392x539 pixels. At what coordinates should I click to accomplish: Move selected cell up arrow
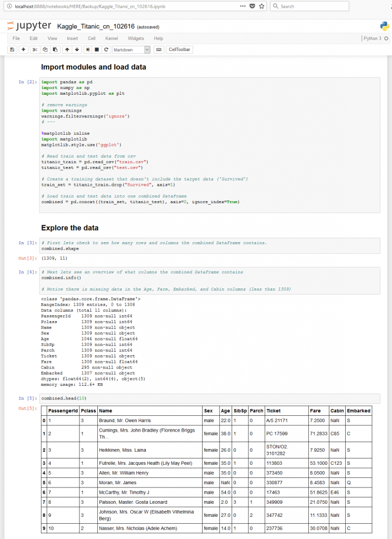point(67,49)
